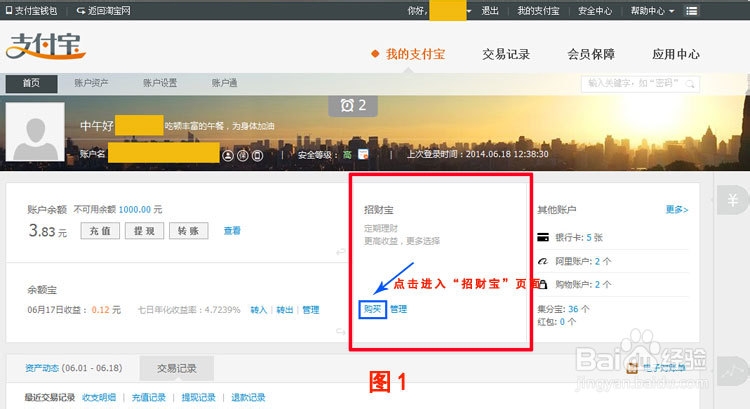Click the 提现 button
The image size is (750, 409).
(x=144, y=231)
